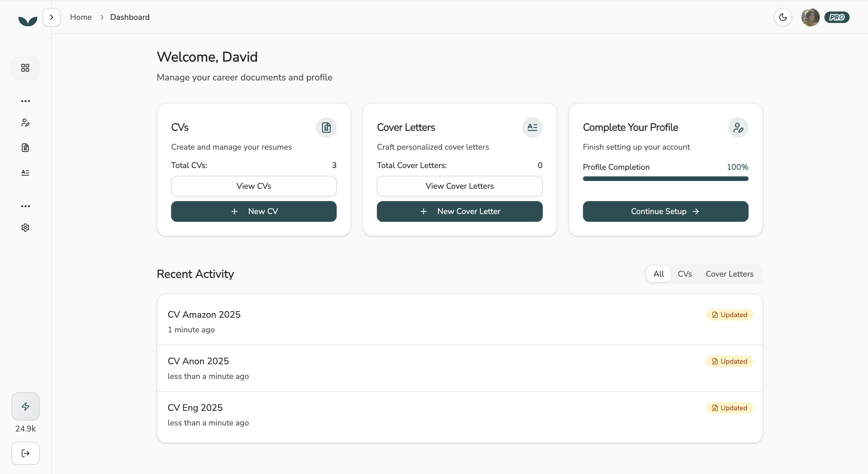Click the Profile Completion progress bar
868x474 pixels.
click(x=665, y=179)
